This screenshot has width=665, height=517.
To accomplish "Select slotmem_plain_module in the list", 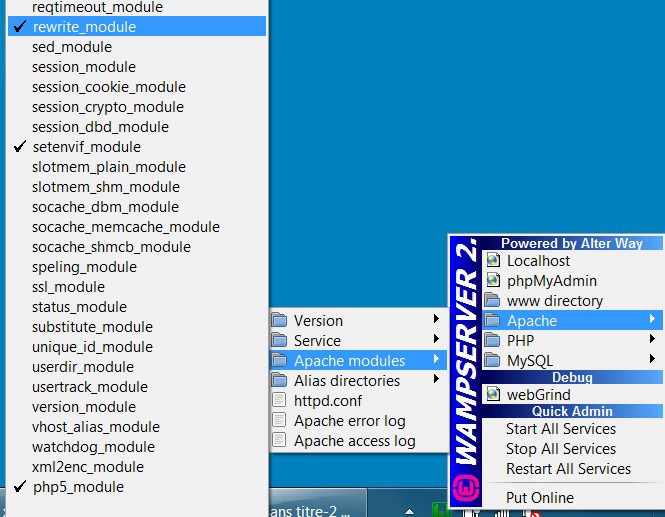I will (137, 167).
